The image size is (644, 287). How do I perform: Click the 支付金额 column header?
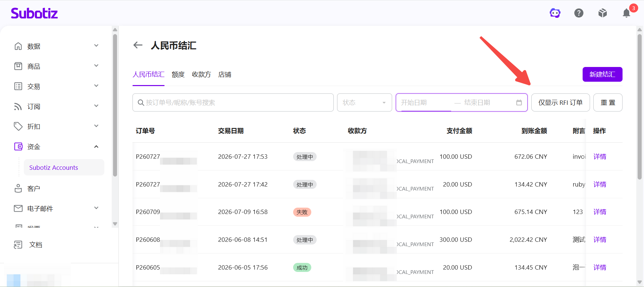(459, 131)
